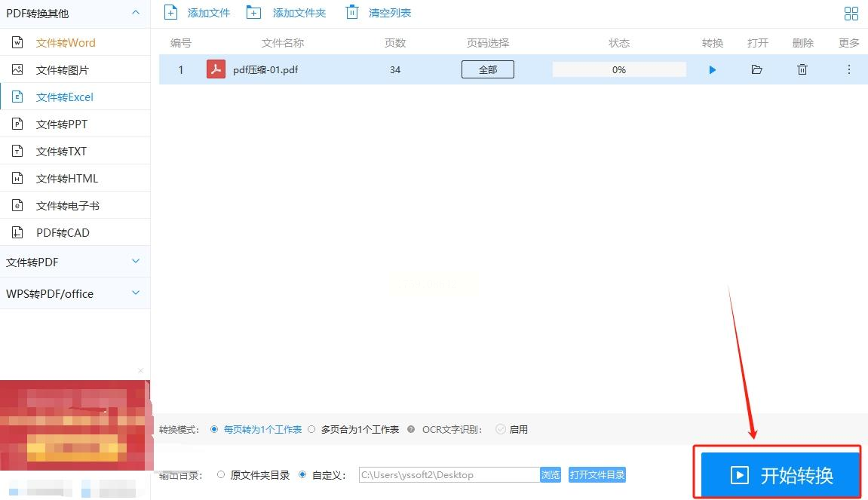This screenshot has height=500, width=868.
Task: Collapse the PDF转换其他 section
Action: click(x=136, y=13)
